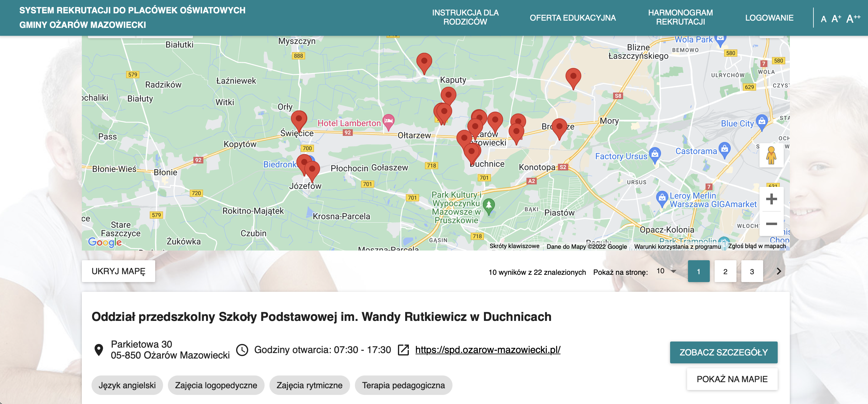Set larger font size A+

pyautogui.click(x=836, y=19)
